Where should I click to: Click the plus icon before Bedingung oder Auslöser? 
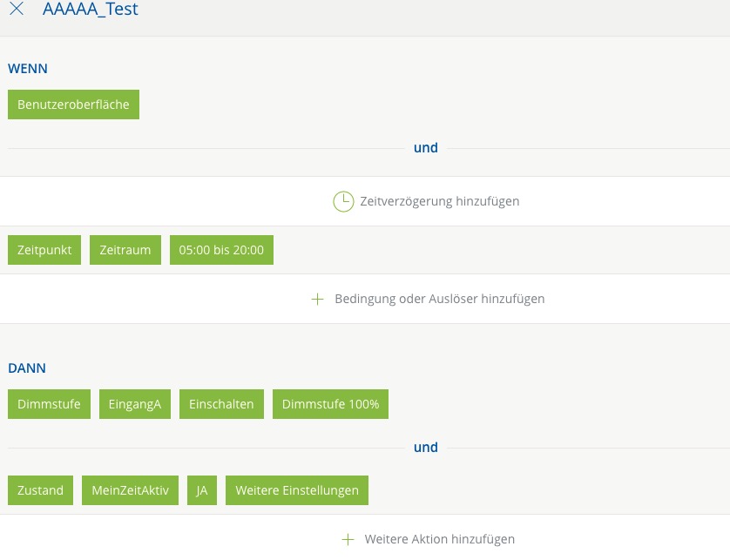318,299
